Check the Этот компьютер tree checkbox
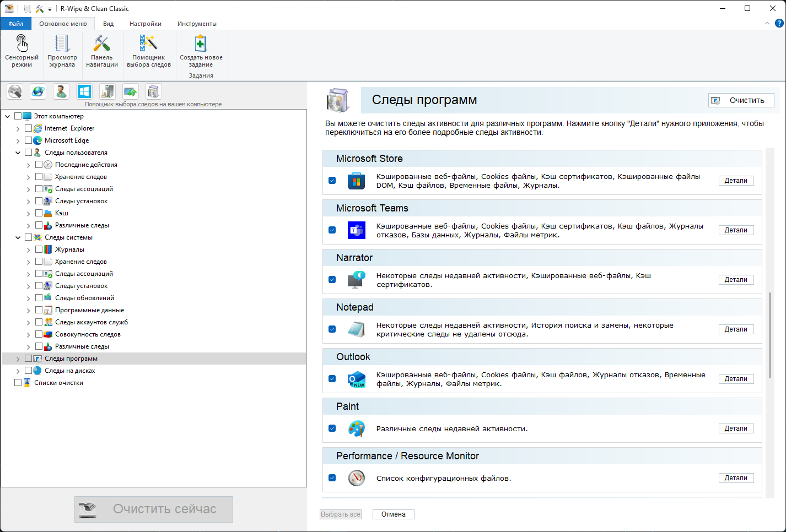Screen dimensions: 786x532 point(18,116)
